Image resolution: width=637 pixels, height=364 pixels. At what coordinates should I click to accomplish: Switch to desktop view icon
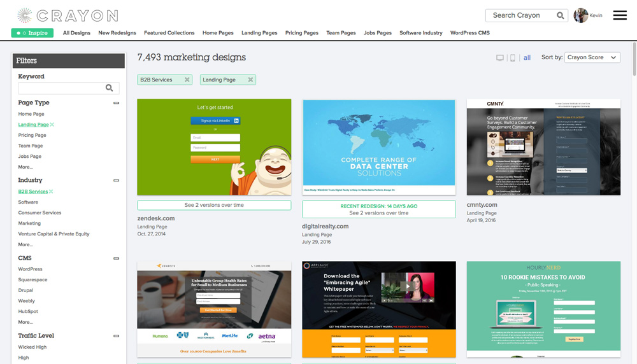coord(499,58)
